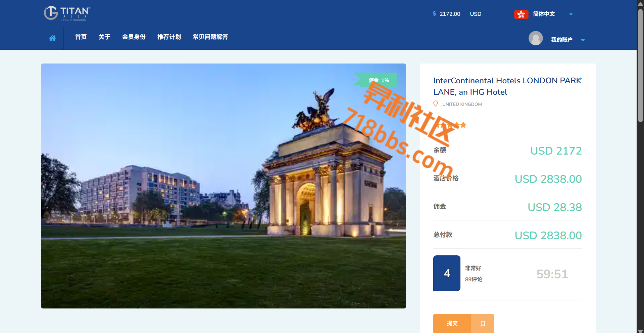Click the USD 28.38 commission value

click(554, 207)
